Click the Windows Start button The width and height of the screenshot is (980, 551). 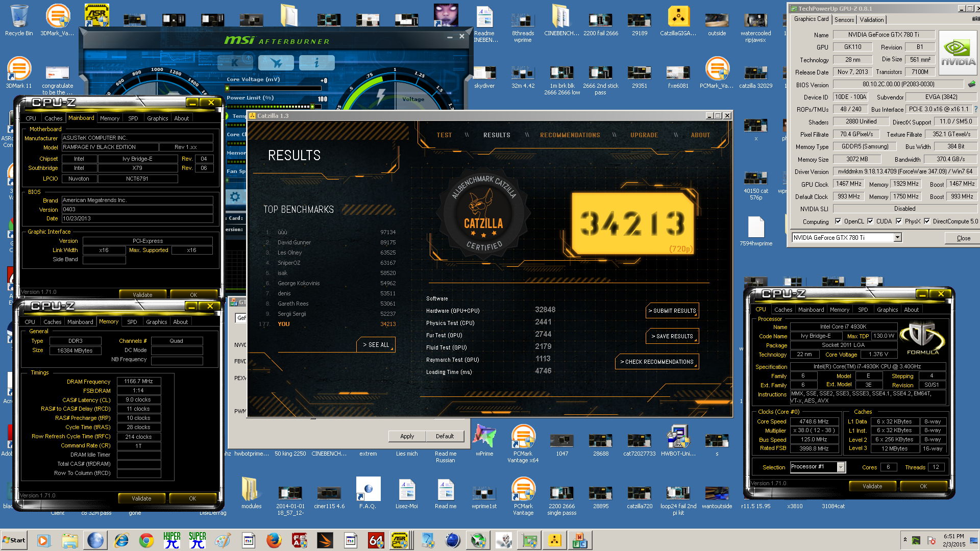tap(14, 540)
